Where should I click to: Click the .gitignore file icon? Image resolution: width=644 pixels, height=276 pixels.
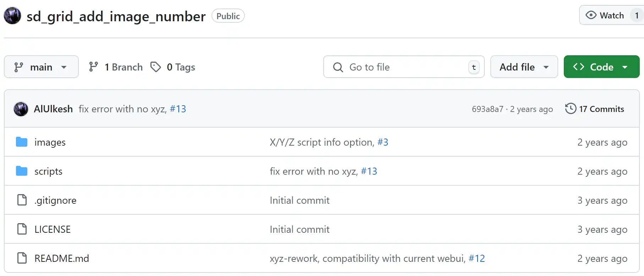click(x=22, y=200)
